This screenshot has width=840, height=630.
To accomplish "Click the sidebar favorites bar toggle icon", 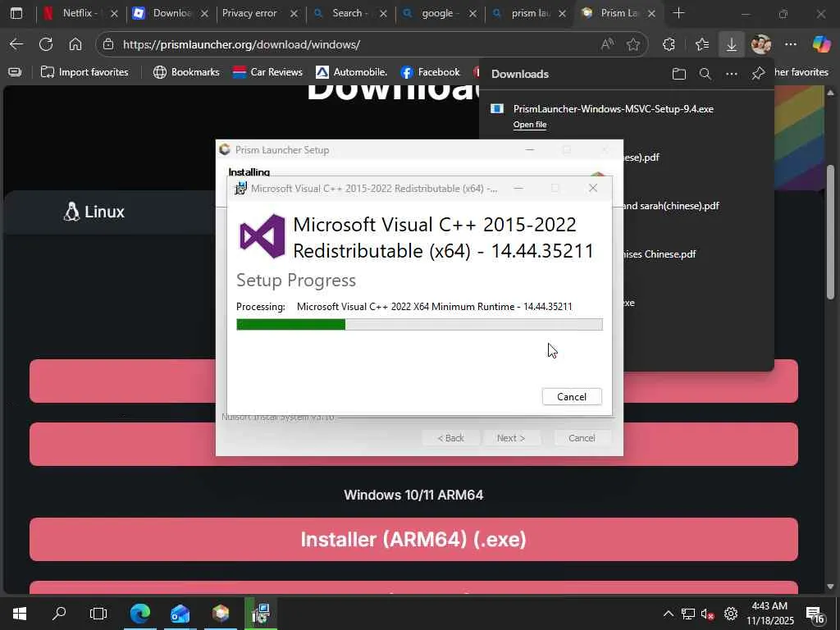I will pyautogui.click(x=15, y=72).
